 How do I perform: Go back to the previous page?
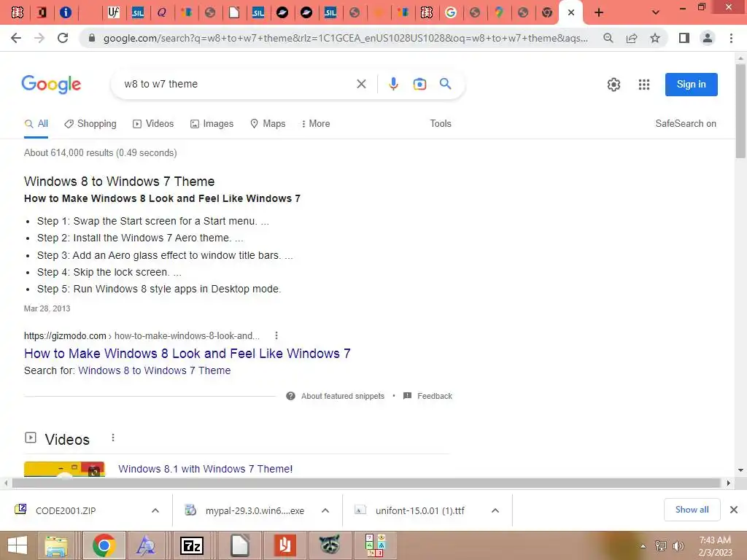[x=16, y=38]
